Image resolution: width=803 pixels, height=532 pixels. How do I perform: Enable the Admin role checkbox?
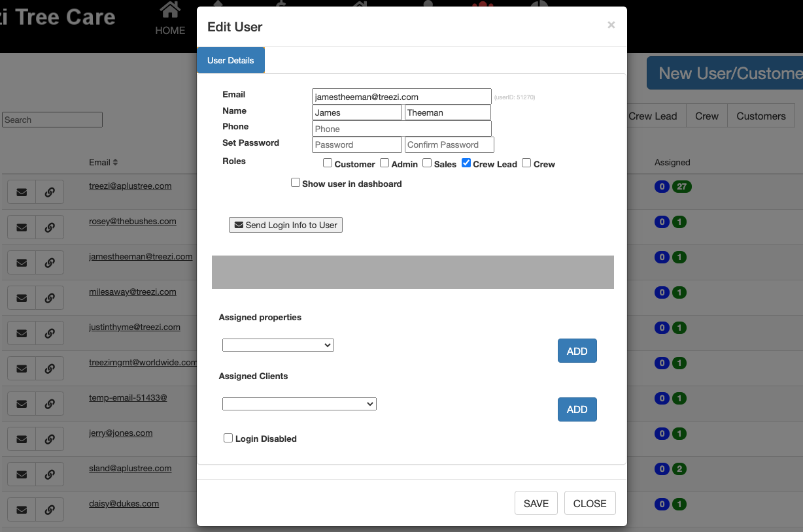tap(384, 163)
